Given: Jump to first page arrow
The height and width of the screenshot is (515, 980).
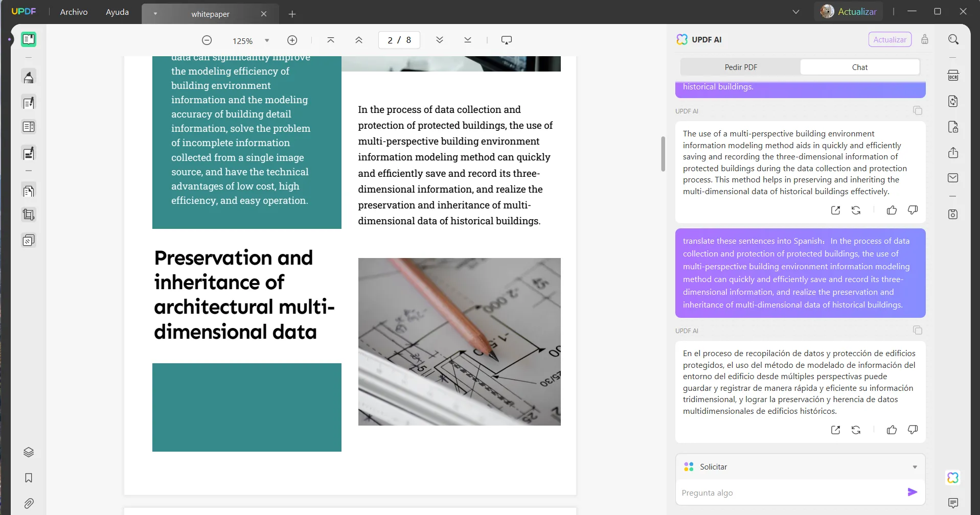Looking at the screenshot, I should click(x=331, y=40).
